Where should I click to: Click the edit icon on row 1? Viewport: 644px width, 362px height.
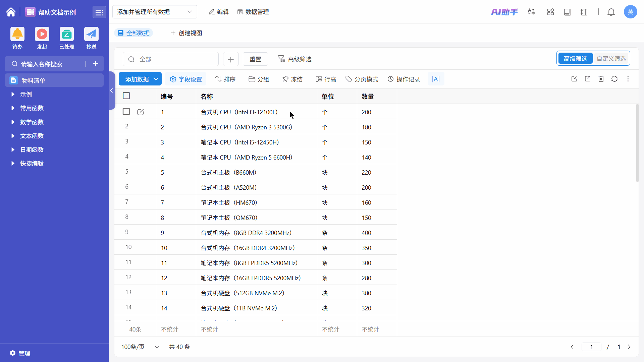[x=141, y=112]
